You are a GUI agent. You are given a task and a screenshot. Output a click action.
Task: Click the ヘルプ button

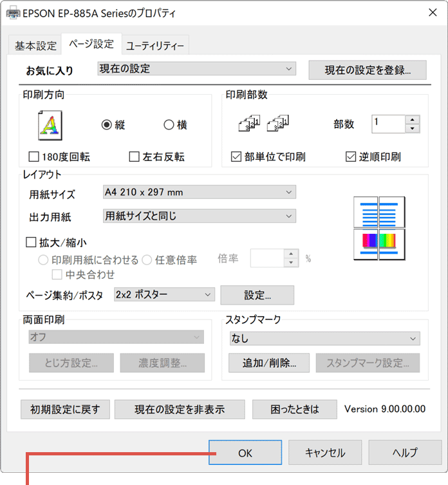pos(405,453)
